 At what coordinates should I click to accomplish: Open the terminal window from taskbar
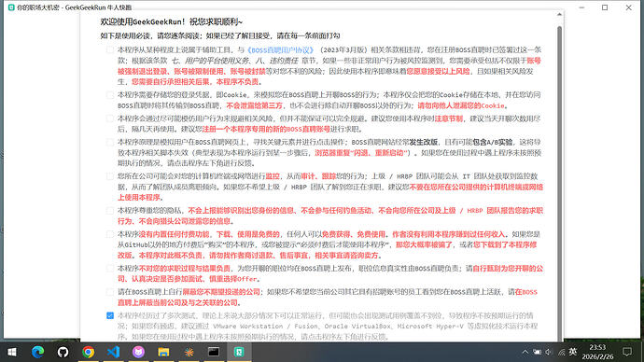(x=214, y=352)
